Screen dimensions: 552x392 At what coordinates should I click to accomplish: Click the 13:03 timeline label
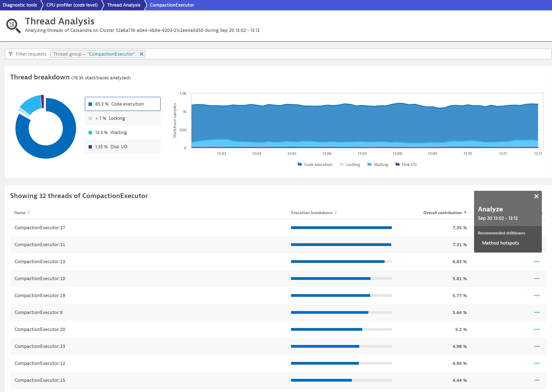pos(221,153)
